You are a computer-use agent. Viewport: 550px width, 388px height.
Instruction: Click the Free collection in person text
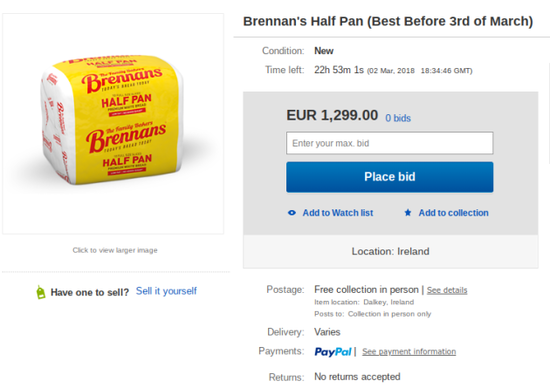coord(366,290)
